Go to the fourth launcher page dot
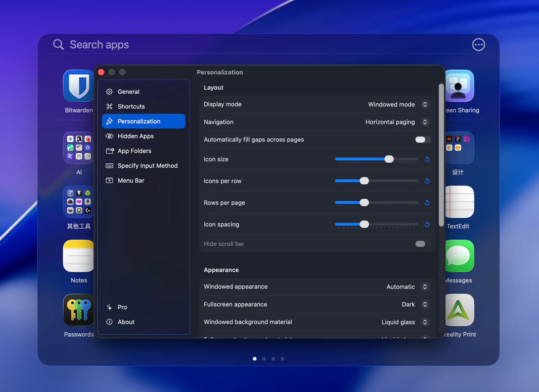539x392 pixels. pyautogui.click(x=282, y=359)
